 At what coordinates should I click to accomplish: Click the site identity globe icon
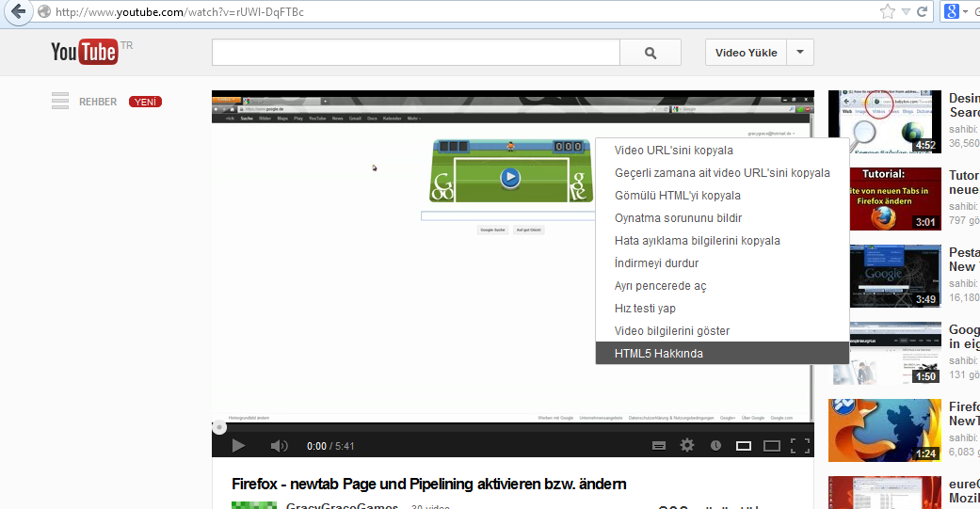click(43, 11)
